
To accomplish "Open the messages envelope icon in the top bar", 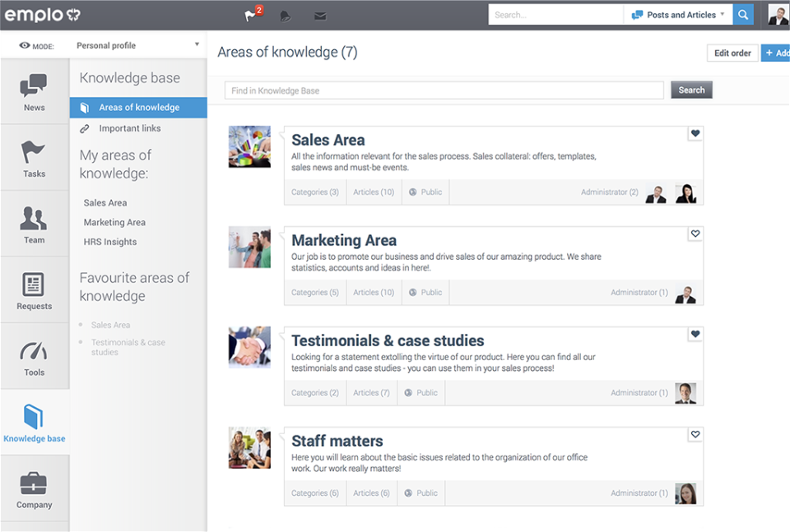I will click(320, 15).
